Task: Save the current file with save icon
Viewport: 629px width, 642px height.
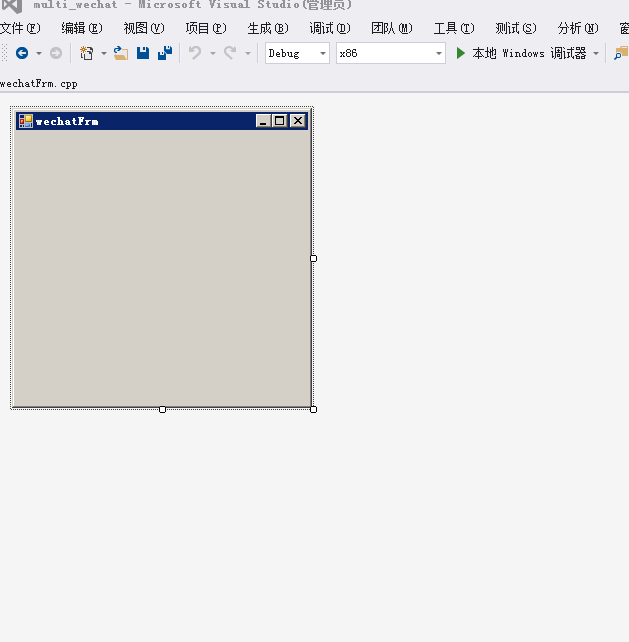Action: [x=143, y=53]
